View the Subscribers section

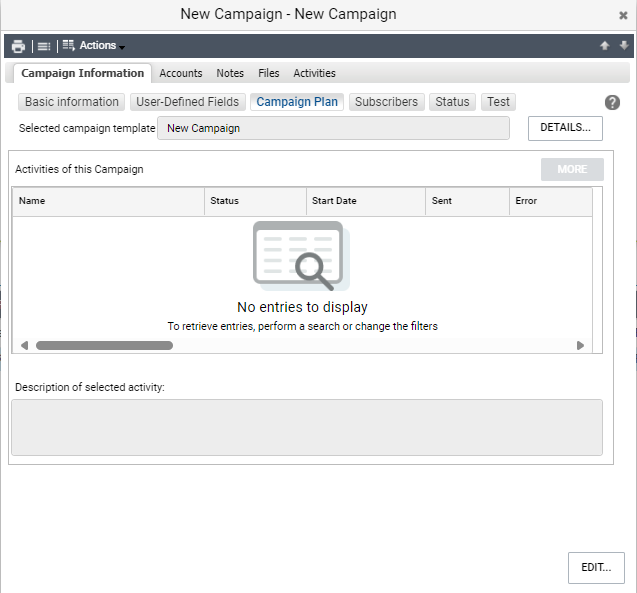tap(386, 102)
